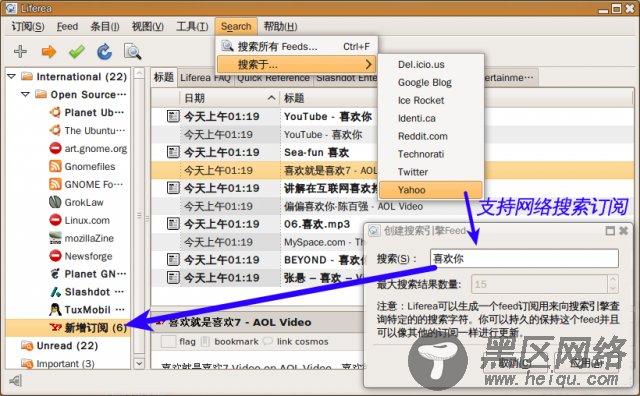Viewport: 640px width, 396px height.
Task: Click the bookmark link
Action: 236,341
